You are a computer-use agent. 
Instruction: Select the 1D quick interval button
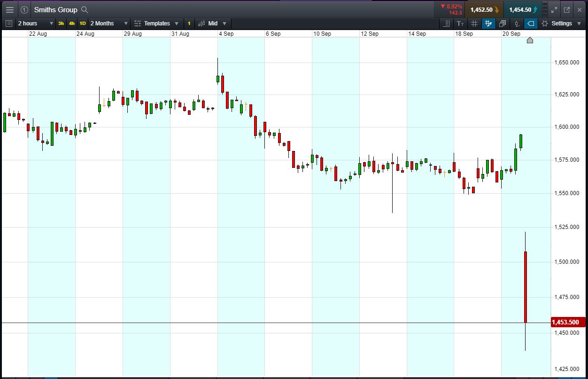(x=83, y=24)
